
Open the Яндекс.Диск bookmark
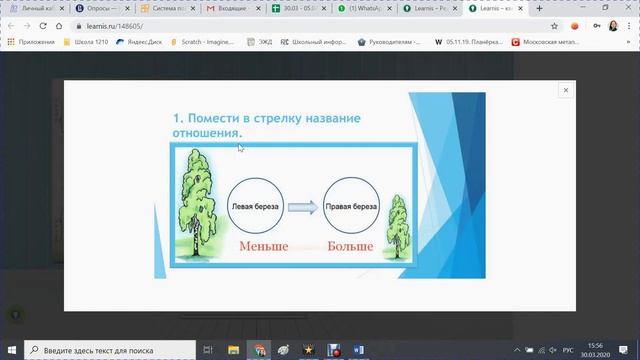point(139,42)
